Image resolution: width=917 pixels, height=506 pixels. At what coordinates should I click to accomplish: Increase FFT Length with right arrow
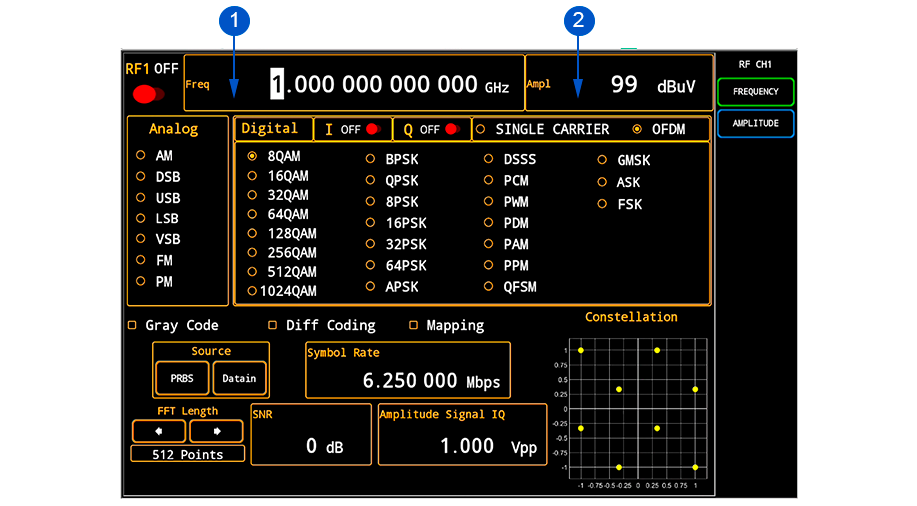[216, 431]
